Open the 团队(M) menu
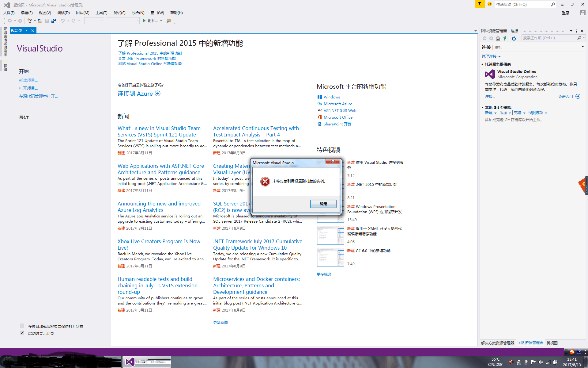The width and height of the screenshot is (588, 368). (82, 13)
